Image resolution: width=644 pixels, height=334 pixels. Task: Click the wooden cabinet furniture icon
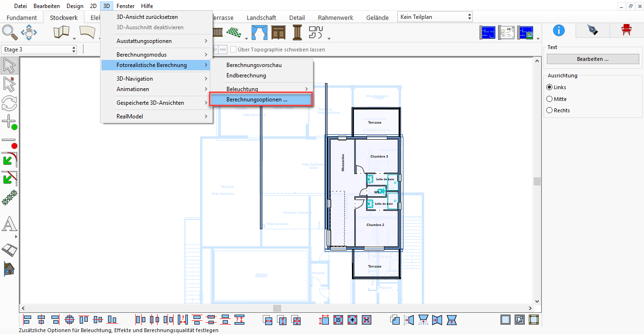pyautogui.click(x=278, y=33)
